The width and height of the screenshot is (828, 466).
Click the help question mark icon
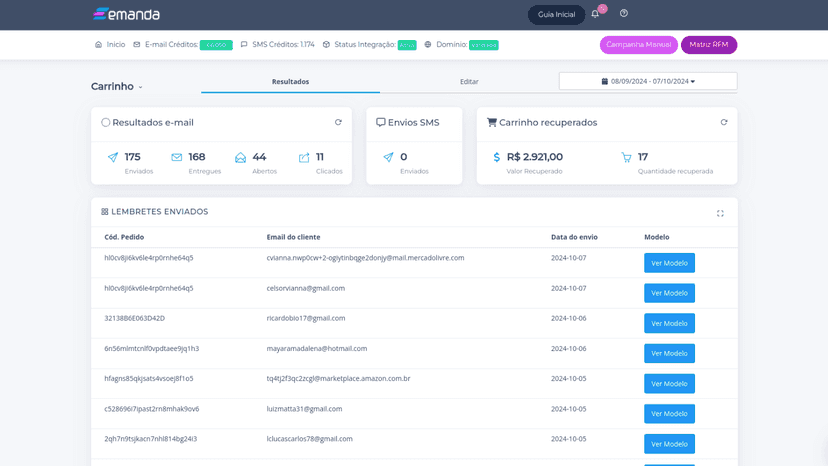point(624,13)
